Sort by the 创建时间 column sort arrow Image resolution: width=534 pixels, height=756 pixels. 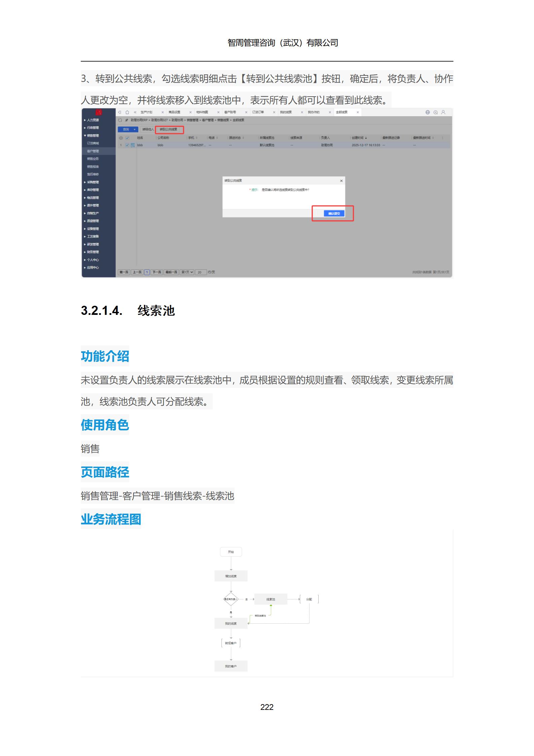point(366,138)
